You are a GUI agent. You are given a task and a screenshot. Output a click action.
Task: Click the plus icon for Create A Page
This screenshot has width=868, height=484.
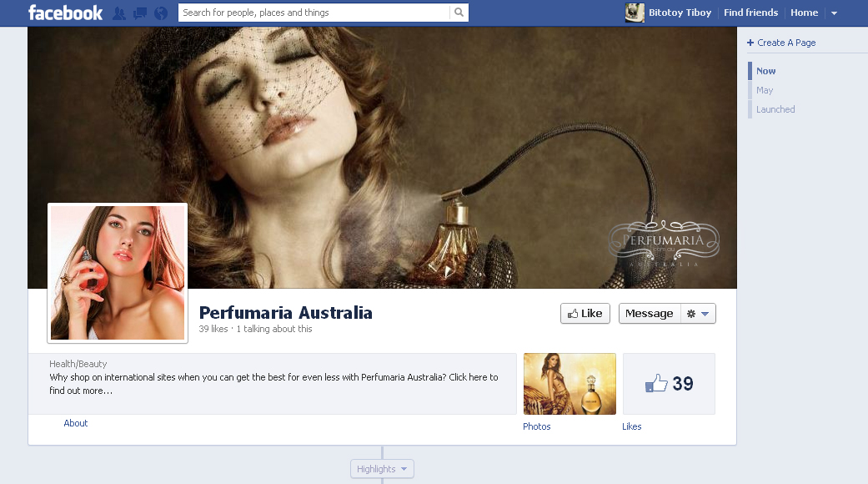750,43
